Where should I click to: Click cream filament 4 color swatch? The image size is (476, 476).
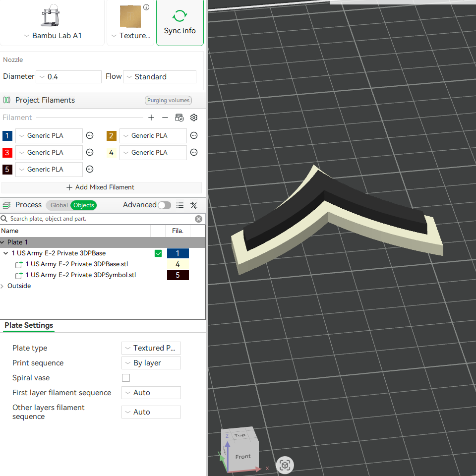tap(112, 152)
